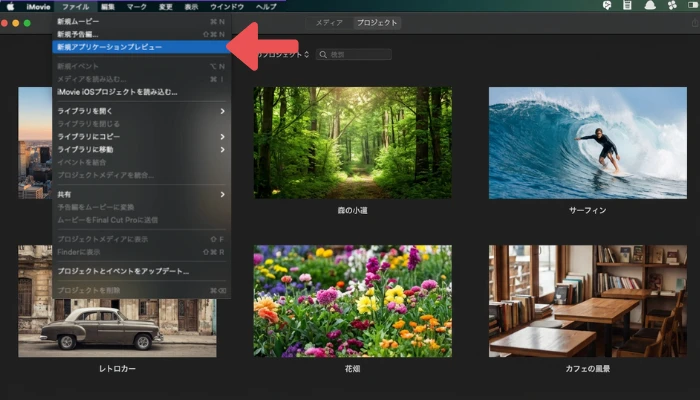Click the first status icon in the menu bar
700x400 pixels.
(608, 6)
